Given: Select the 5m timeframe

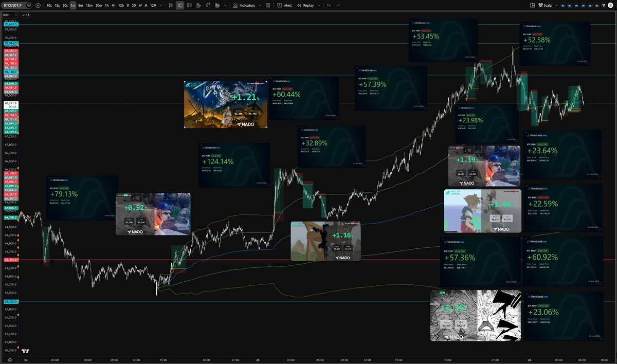Looking at the screenshot, I should (81, 5).
